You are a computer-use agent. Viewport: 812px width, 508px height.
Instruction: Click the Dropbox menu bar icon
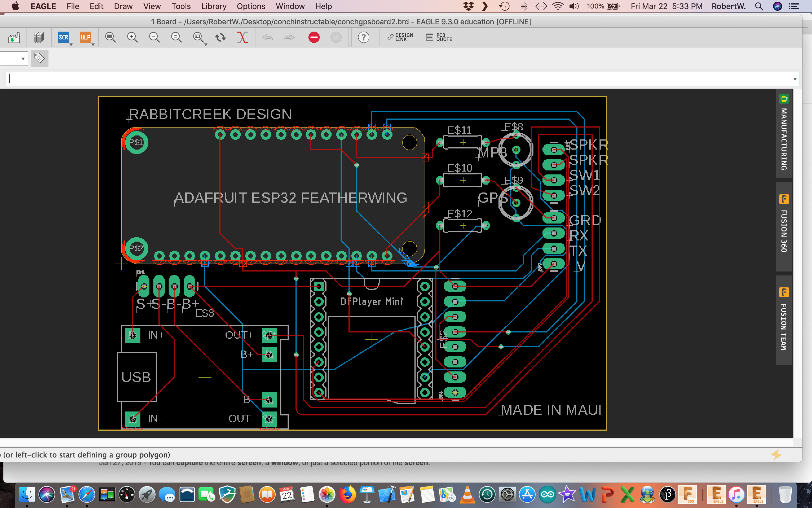click(x=468, y=6)
